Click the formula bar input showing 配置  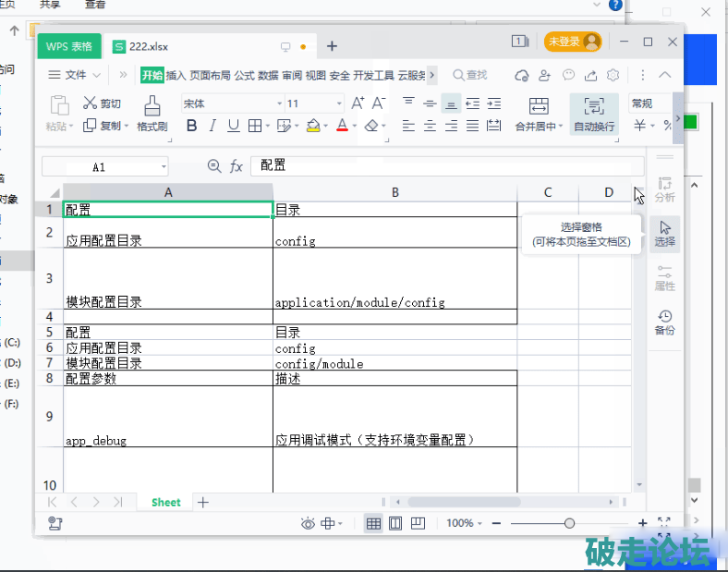pos(443,166)
